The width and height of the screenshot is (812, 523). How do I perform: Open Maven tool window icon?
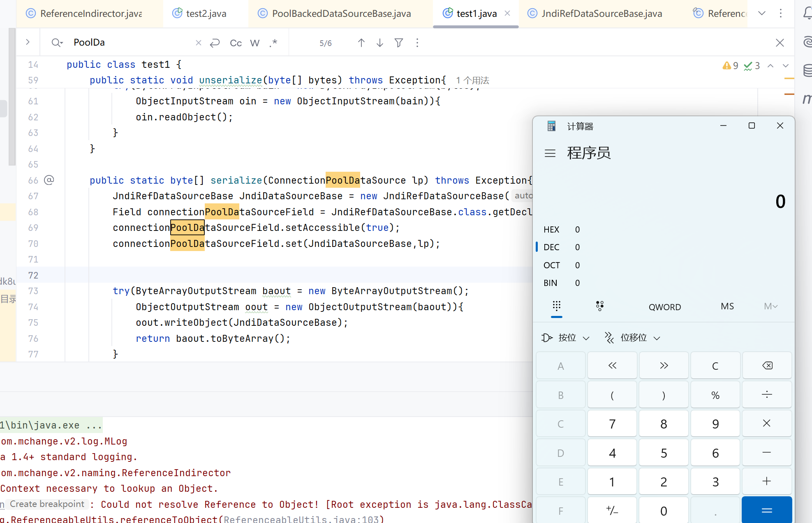807,99
